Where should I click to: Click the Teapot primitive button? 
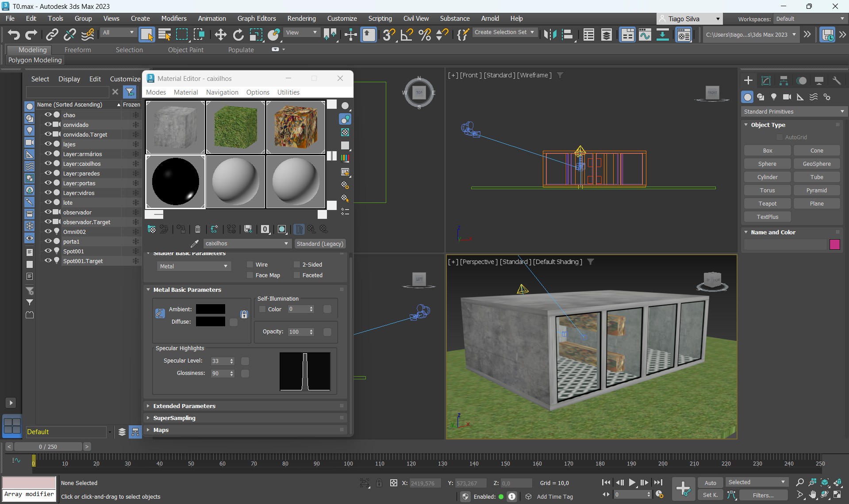point(767,203)
